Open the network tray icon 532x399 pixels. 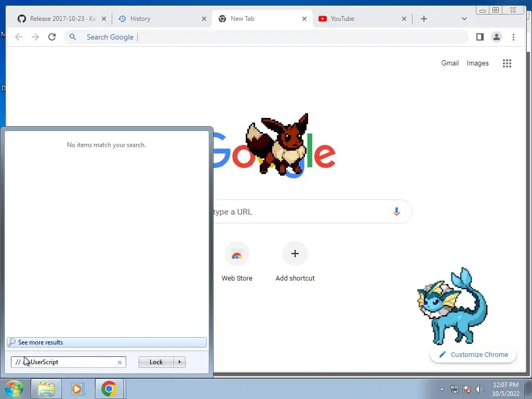pos(454,389)
